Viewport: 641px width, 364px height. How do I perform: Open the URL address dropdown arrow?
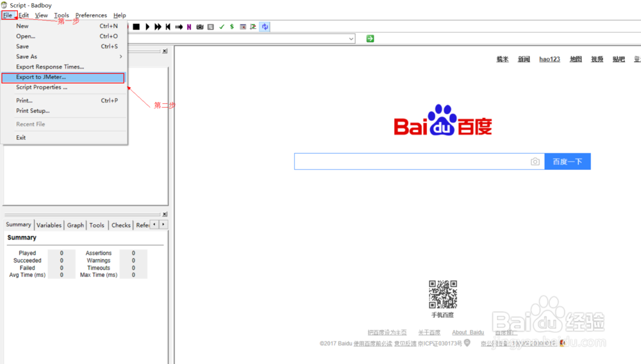(x=351, y=39)
